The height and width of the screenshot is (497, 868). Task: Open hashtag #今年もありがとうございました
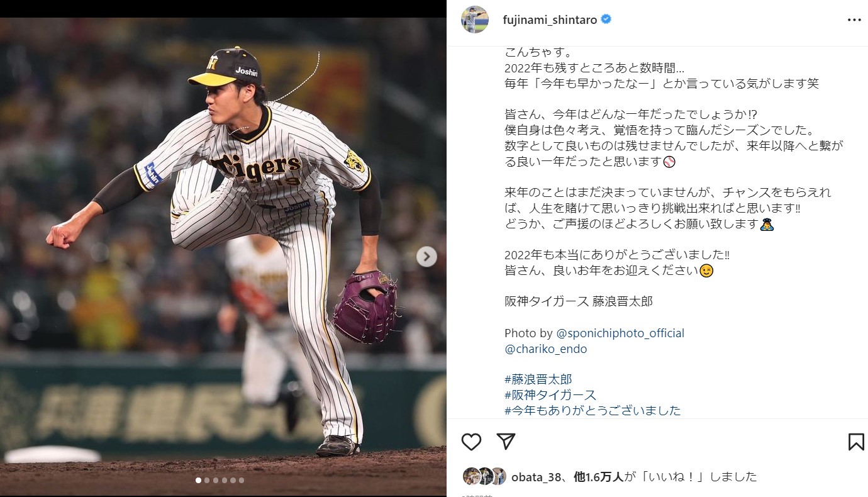tap(593, 410)
